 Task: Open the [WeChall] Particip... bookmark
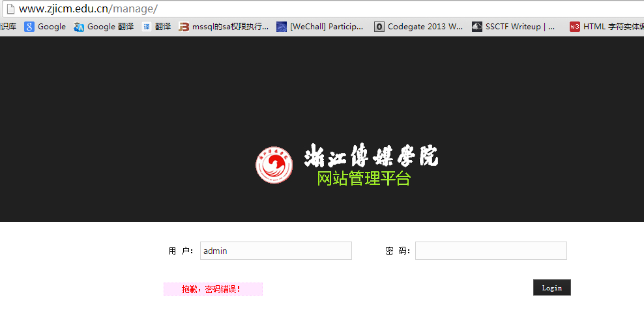tap(327, 27)
